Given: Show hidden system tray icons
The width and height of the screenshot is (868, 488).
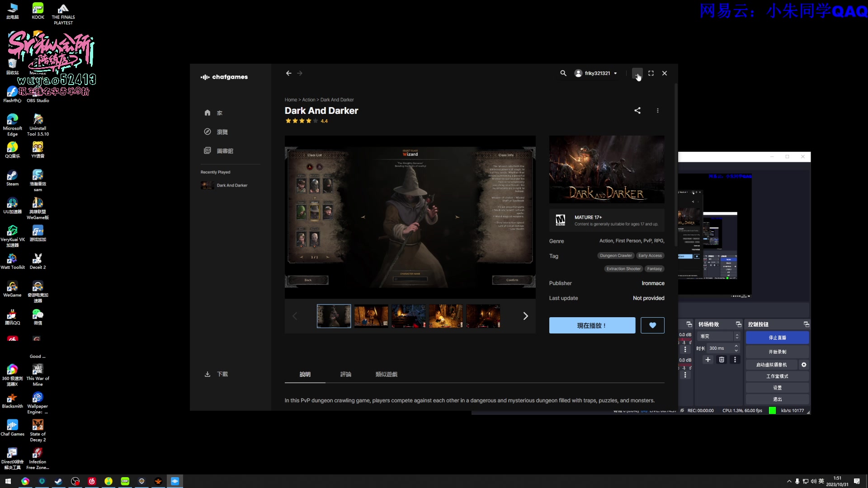Looking at the screenshot, I should [789, 481].
